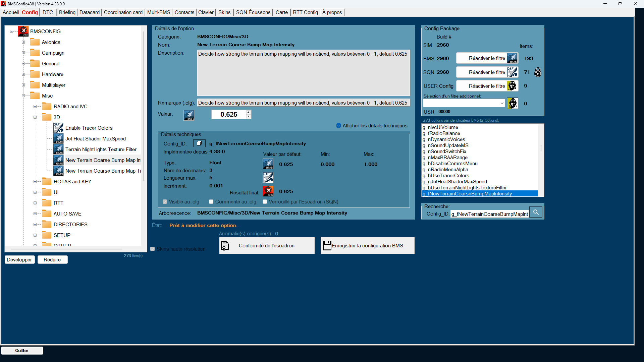Click Réactiver le filtre for USER Config

tap(487, 86)
